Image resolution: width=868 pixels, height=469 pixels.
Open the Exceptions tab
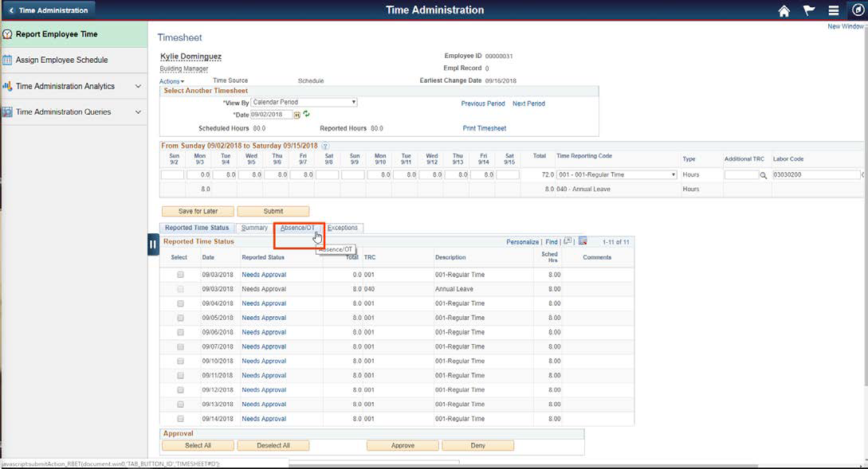tap(343, 227)
